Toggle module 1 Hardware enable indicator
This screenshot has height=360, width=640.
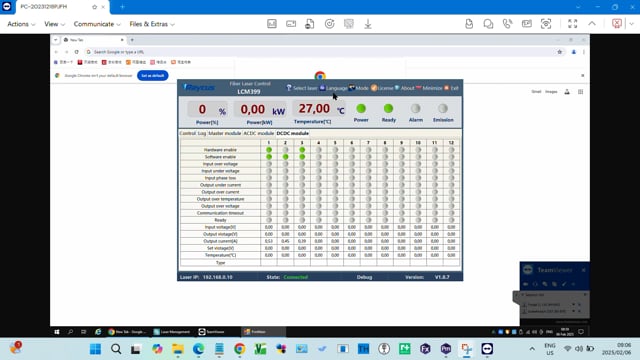click(x=269, y=150)
